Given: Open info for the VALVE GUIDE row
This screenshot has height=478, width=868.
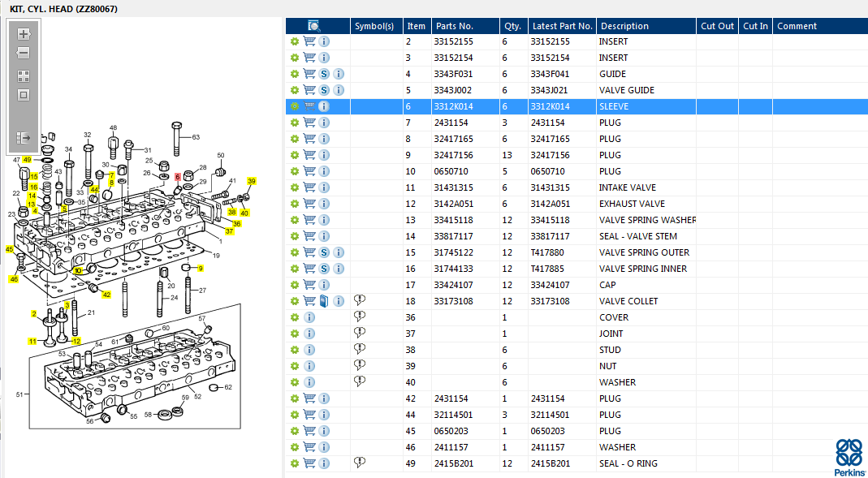Looking at the screenshot, I should 339,90.
